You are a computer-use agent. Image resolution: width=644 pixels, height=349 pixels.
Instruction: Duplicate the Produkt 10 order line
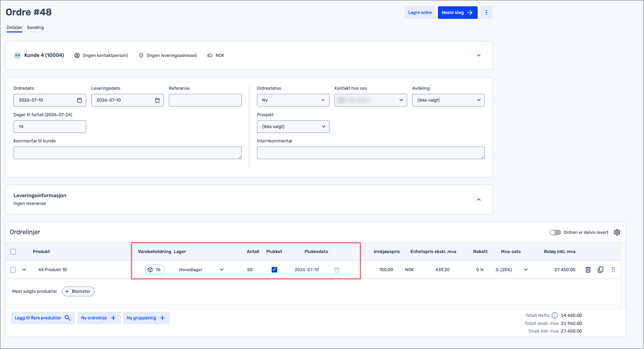[600, 270]
